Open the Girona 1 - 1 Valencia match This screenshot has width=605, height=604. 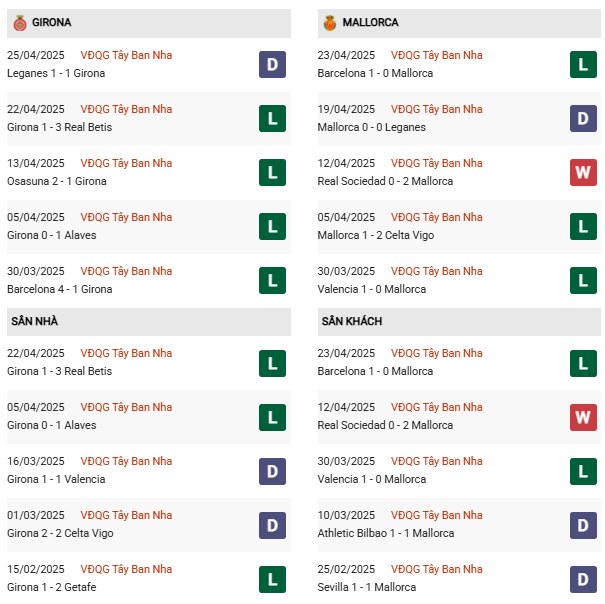click(x=56, y=479)
